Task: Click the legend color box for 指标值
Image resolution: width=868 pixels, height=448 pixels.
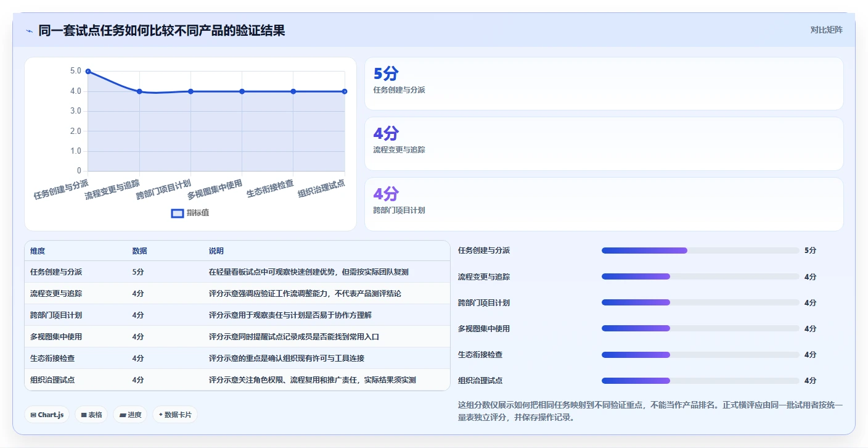Action: point(178,213)
